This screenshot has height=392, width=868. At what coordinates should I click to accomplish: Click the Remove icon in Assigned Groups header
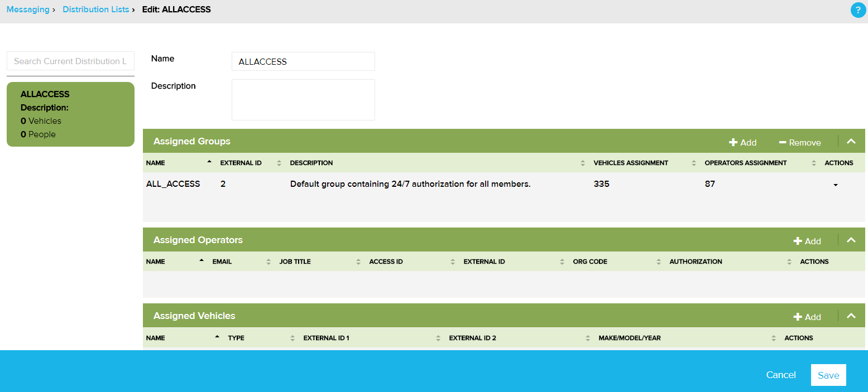coord(800,142)
